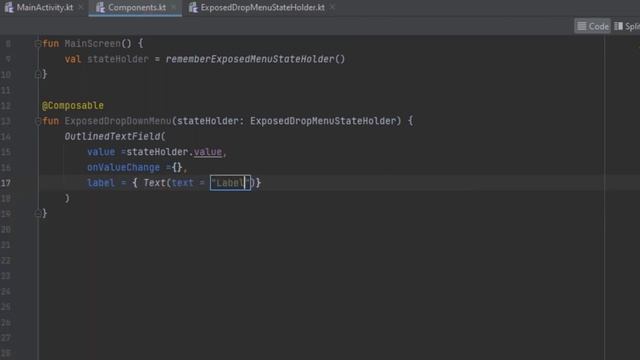Click the label parameter name on line 17

pos(101,183)
